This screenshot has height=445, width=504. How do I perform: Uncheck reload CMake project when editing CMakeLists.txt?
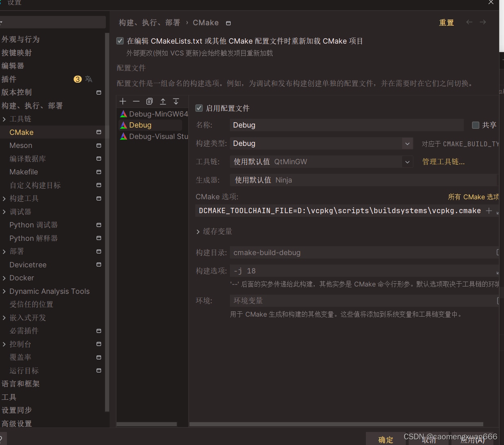pos(120,41)
